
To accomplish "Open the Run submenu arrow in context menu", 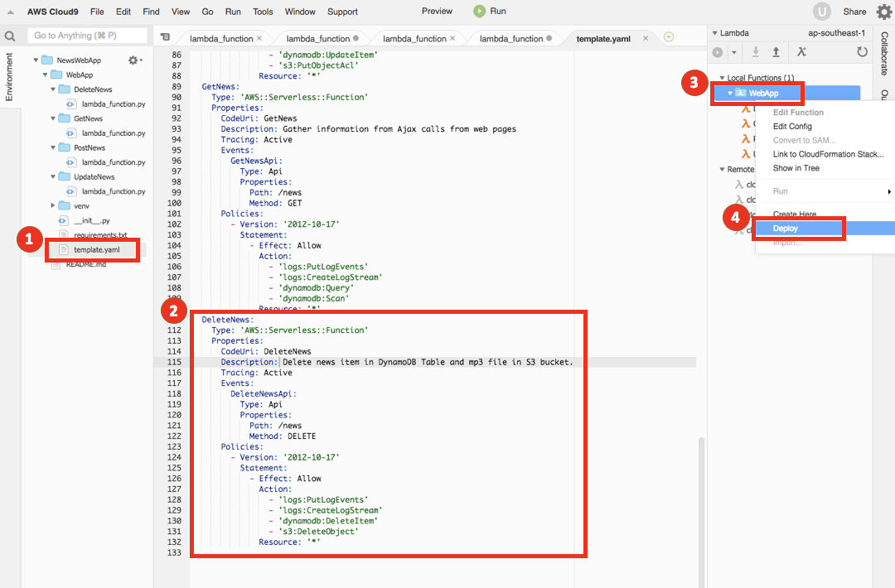I will [889, 191].
